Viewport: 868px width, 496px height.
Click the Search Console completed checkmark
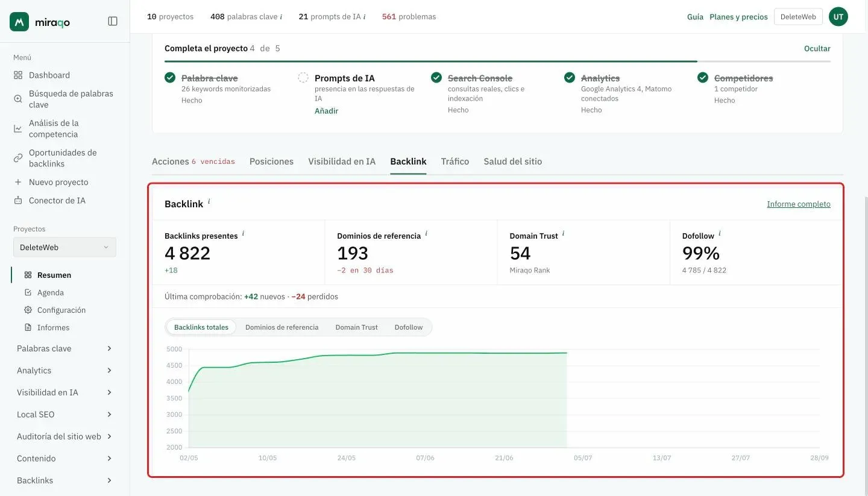coord(436,78)
